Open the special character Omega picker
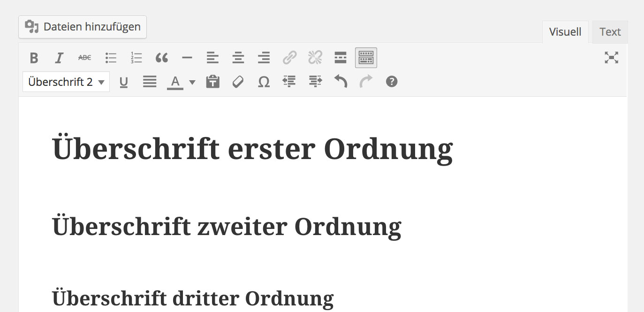 (264, 82)
